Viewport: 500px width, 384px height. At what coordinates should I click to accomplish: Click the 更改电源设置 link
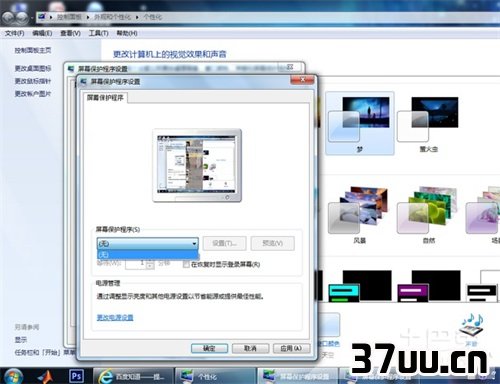115,317
